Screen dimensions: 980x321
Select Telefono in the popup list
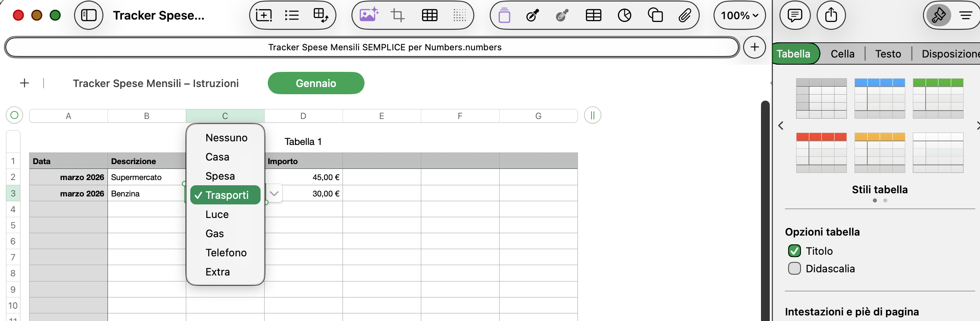point(226,253)
